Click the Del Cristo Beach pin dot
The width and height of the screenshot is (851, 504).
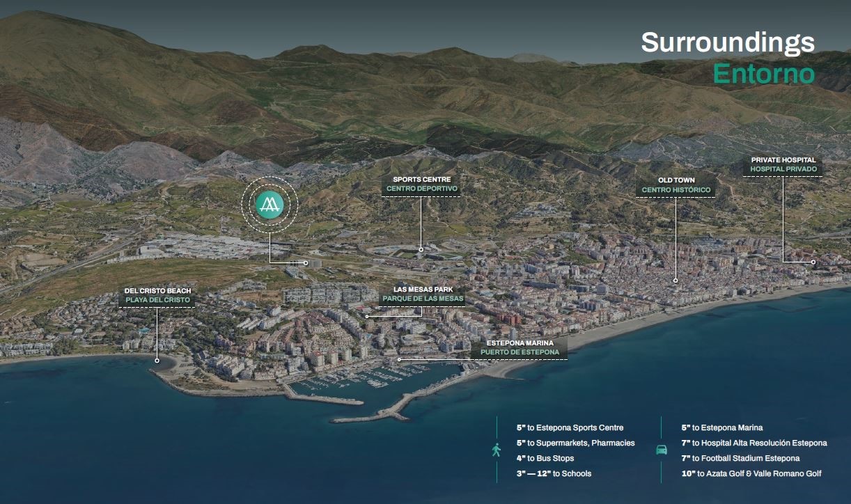click(x=157, y=361)
